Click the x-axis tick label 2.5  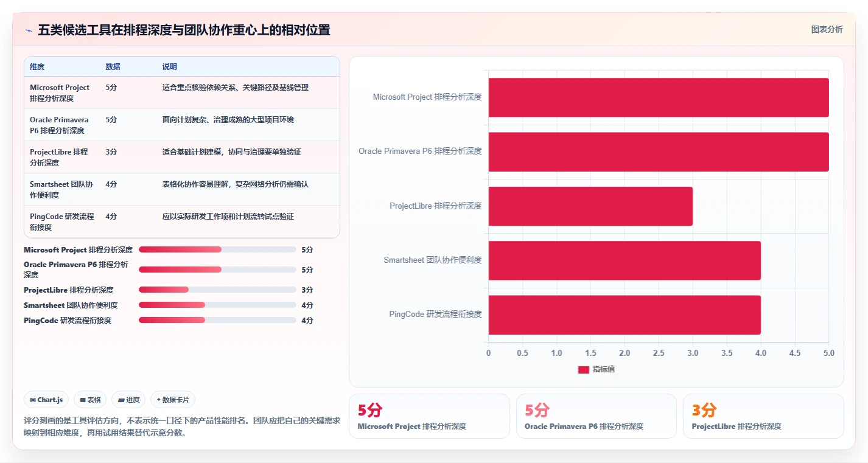659,353
